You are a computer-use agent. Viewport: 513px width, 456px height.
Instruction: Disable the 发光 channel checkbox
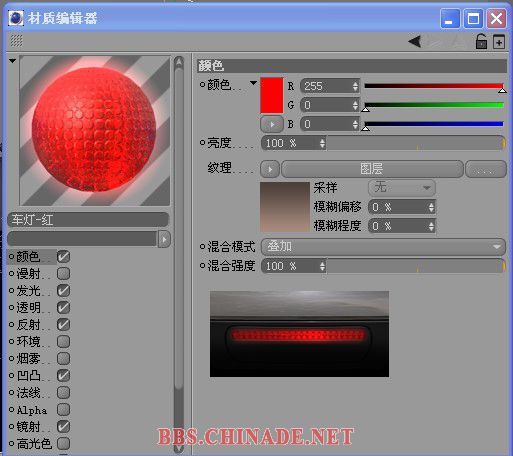click(x=63, y=291)
